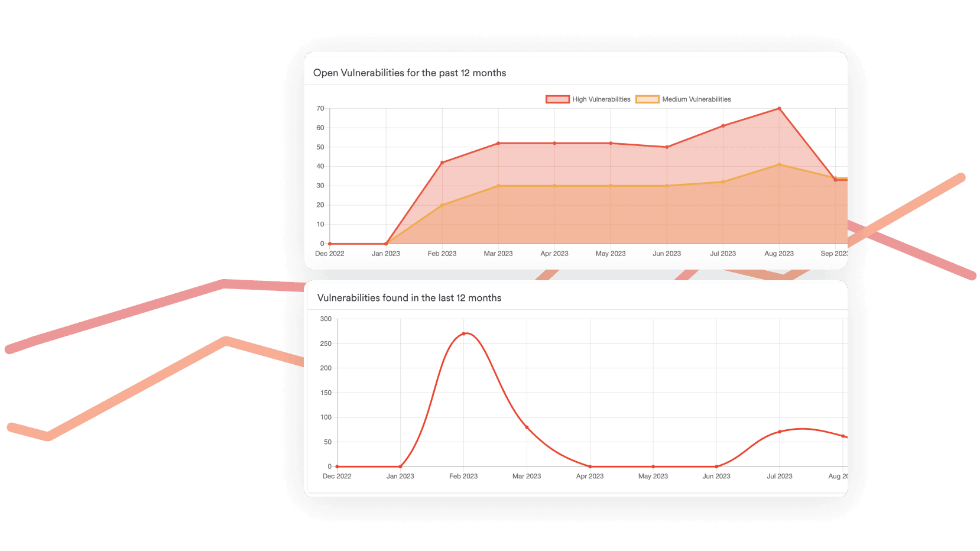
Task: Toggle the High Vulnerabilities legend label
Action: 601,99
